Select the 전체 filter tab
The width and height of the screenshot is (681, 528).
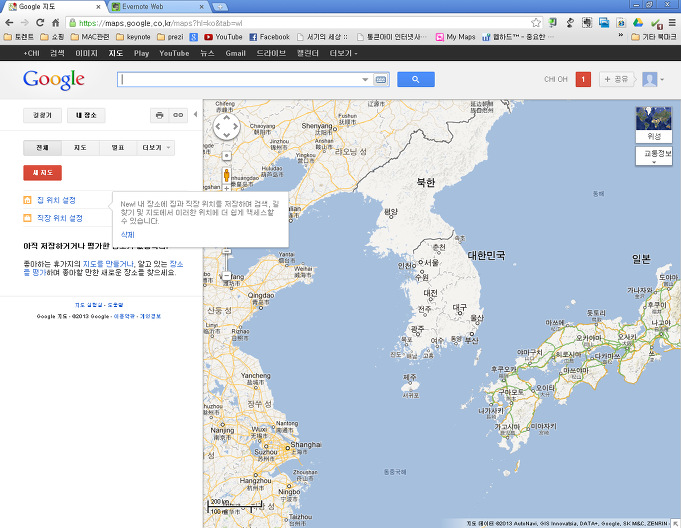pos(42,148)
